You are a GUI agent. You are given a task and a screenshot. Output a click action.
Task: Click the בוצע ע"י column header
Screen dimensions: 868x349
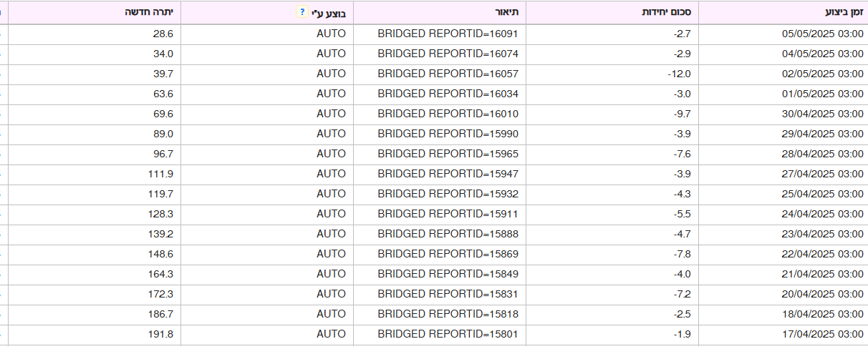(x=266, y=13)
